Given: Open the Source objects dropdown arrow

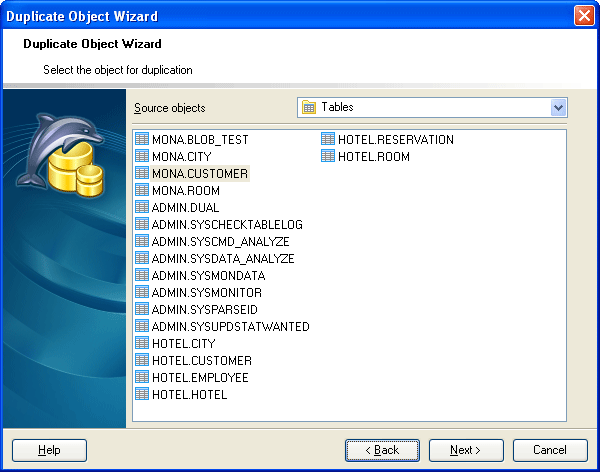Looking at the screenshot, I should 558,107.
